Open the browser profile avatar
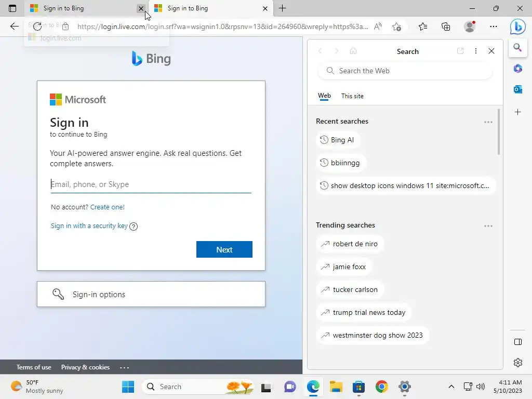The width and height of the screenshot is (532, 399). [470, 26]
